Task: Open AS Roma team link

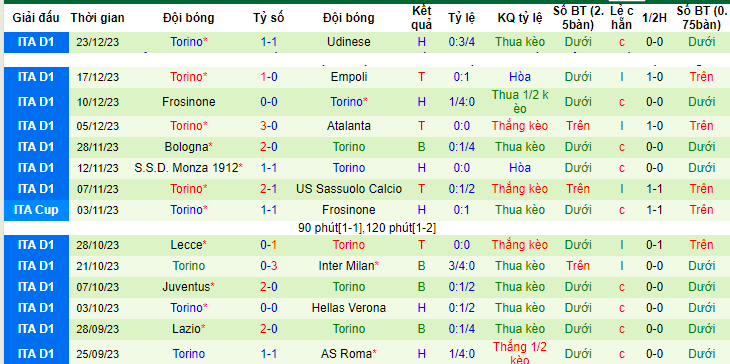Action: point(348,354)
